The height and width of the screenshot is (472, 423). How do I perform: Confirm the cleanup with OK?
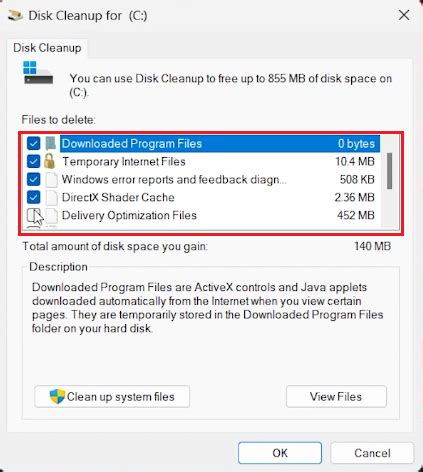[x=280, y=453]
